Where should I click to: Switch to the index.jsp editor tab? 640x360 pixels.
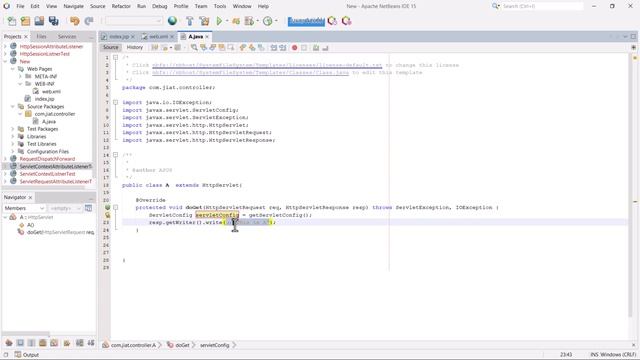(x=119, y=37)
